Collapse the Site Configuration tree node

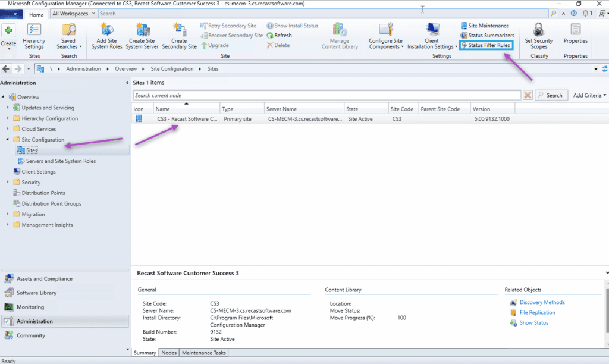pos(8,140)
